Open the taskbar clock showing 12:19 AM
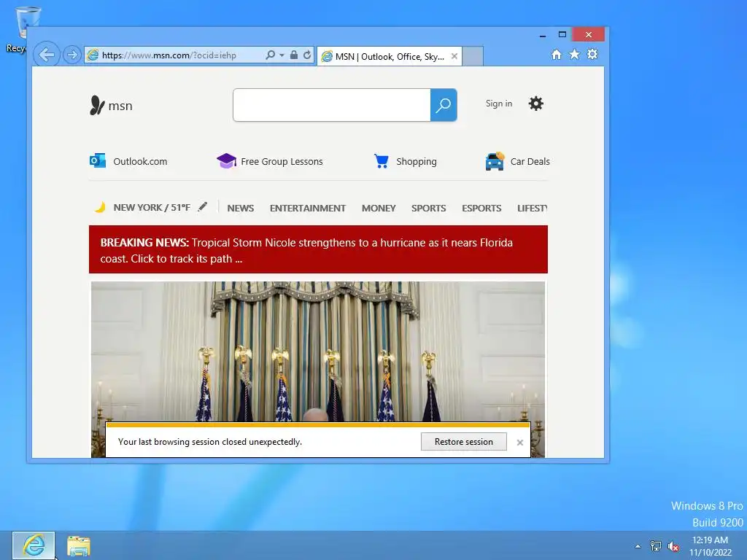The height and width of the screenshot is (560, 747). click(x=711, y=546)
